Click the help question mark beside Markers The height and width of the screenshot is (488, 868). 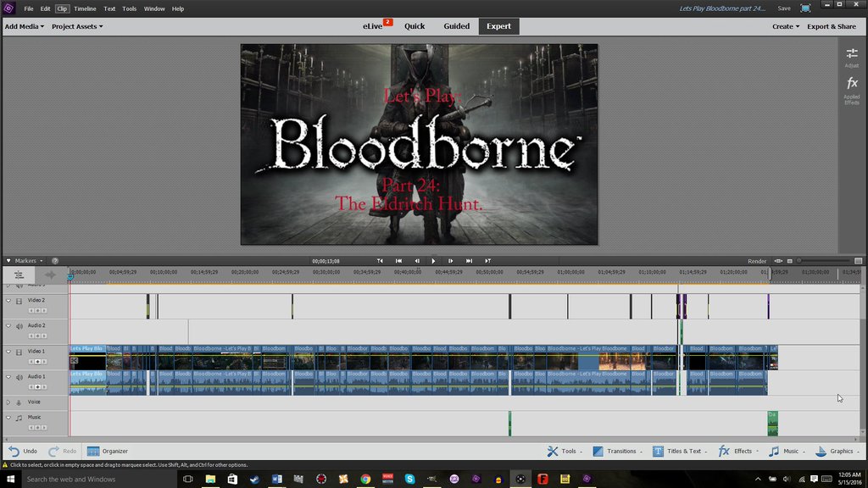coord(55,261)
